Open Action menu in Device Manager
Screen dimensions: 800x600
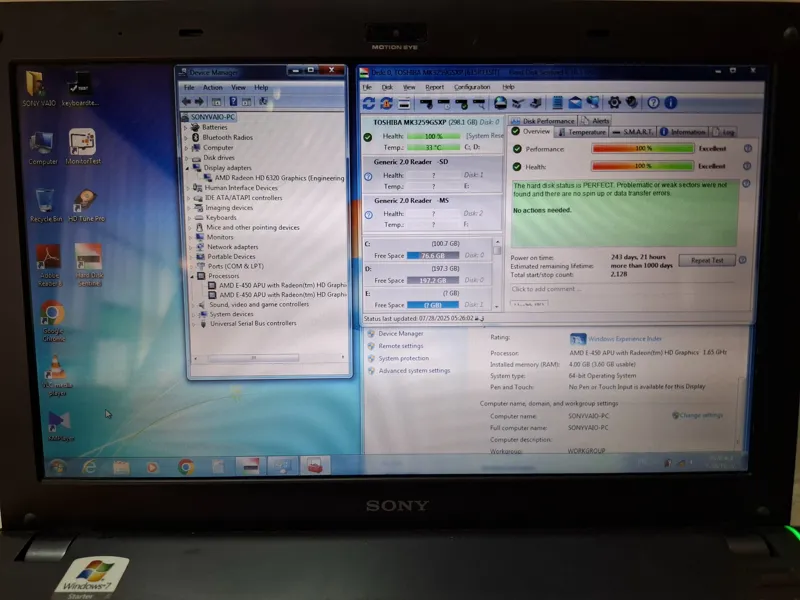pyautogui.click(x=212, y=88)
